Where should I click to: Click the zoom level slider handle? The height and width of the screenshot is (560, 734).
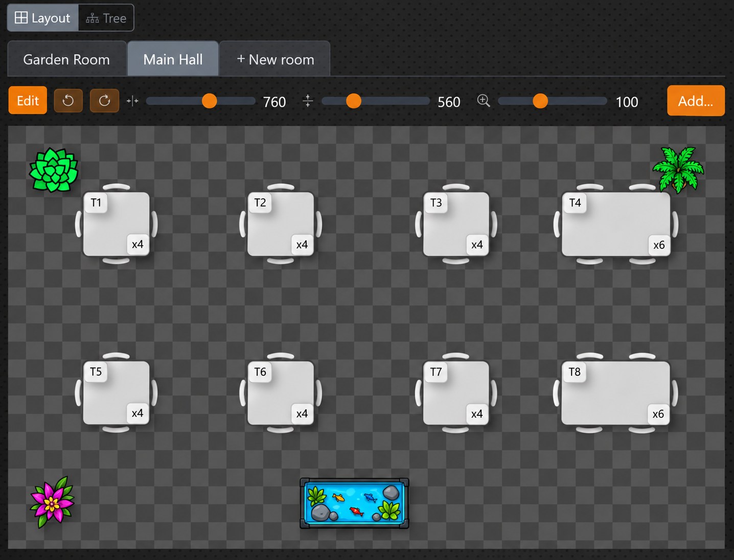point(540,101)
